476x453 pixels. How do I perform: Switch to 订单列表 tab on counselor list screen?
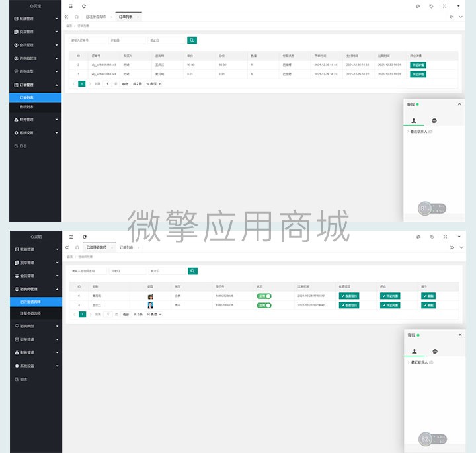coord(126,247)
